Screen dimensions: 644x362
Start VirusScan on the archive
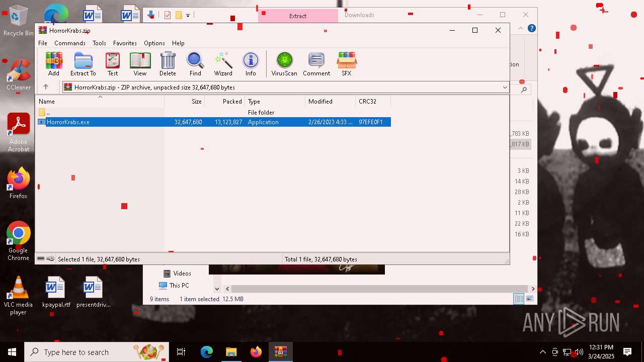click(284, 64)
